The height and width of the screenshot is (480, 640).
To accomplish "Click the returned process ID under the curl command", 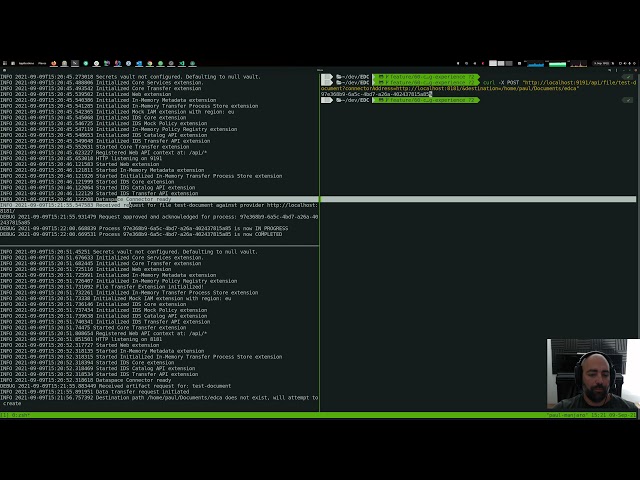I will pyautogui.click(x=376, y=94).
